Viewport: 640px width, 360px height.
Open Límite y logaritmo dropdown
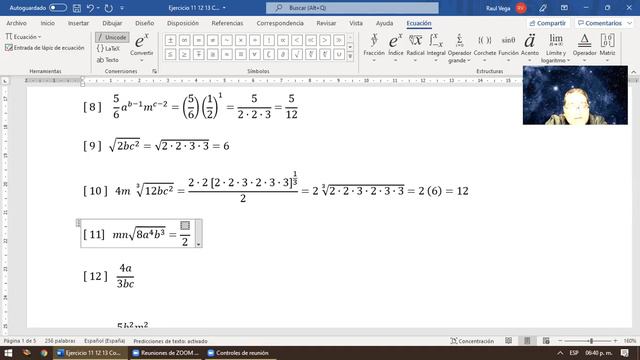pyautogui.click(x=556, y=48)
